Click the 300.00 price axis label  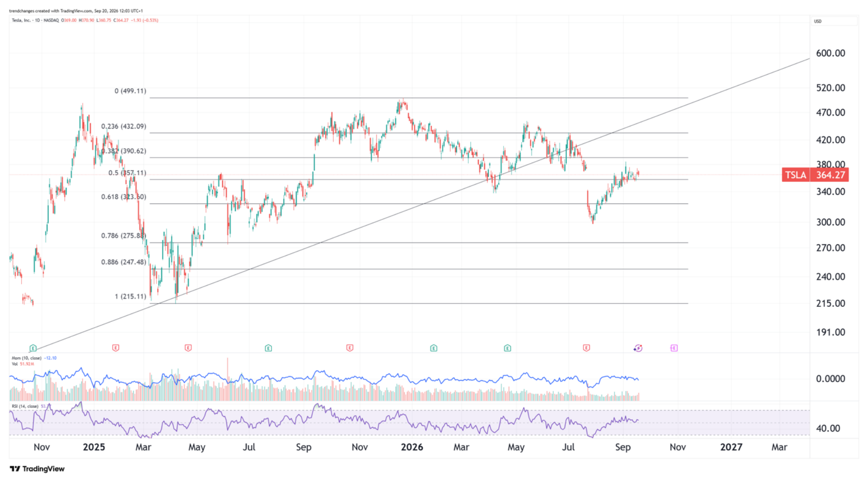(830, 222)
